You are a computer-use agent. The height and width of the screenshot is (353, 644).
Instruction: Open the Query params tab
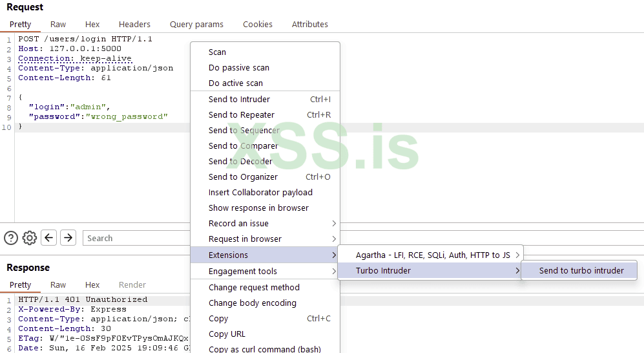coord(196,25)
